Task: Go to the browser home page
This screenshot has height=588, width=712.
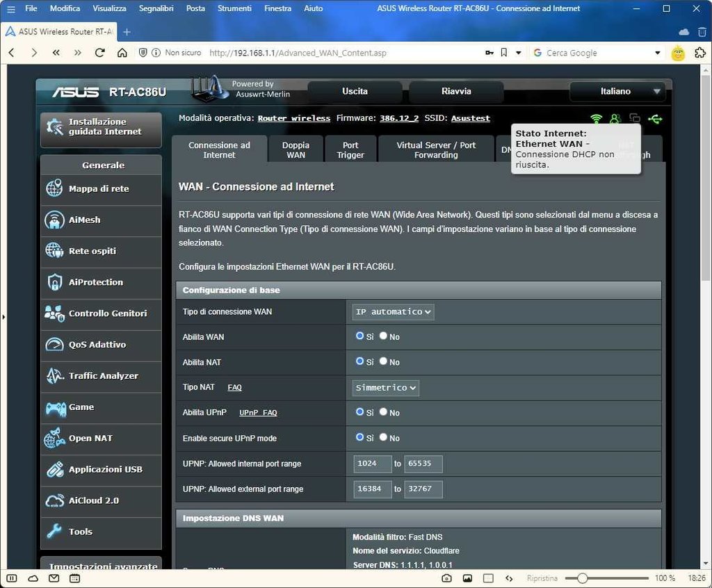Action: tap(122, 53)
